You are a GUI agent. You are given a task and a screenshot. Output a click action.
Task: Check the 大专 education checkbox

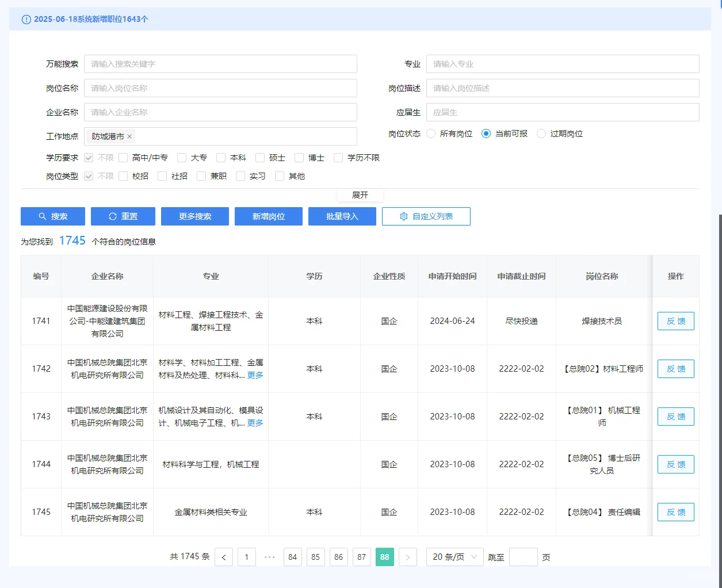182,158
